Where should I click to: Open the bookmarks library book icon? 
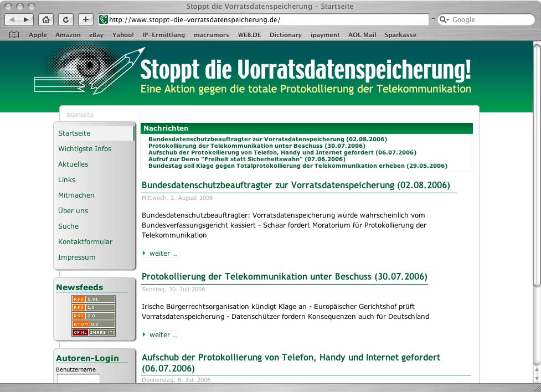14,35
